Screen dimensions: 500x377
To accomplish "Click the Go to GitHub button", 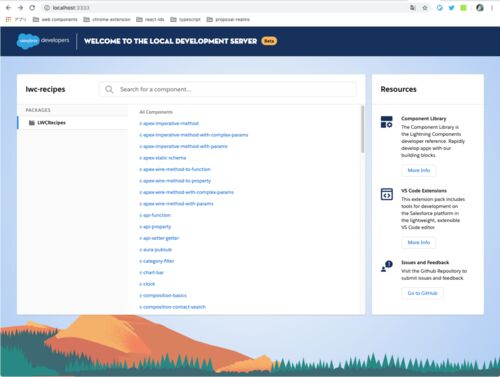I will click(422, 293).
